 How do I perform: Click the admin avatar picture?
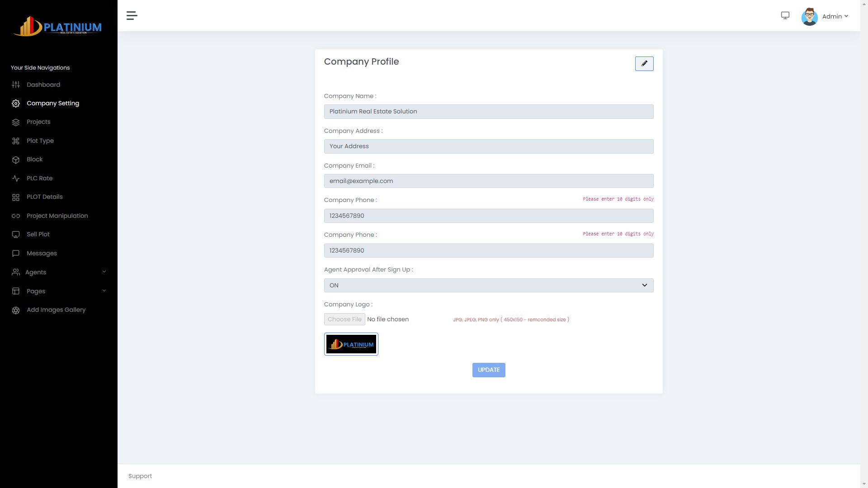coord(809,17)
